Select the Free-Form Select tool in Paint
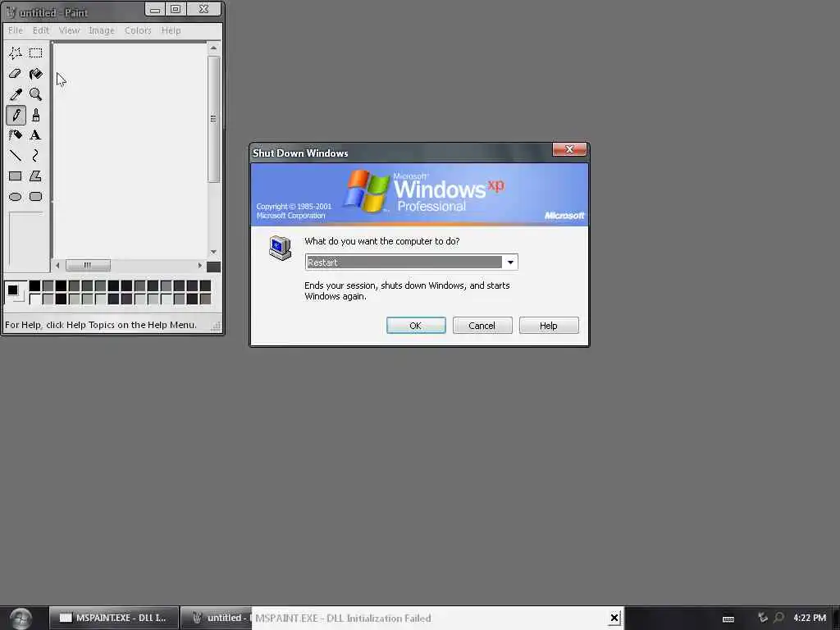 (x=15, y=52)
